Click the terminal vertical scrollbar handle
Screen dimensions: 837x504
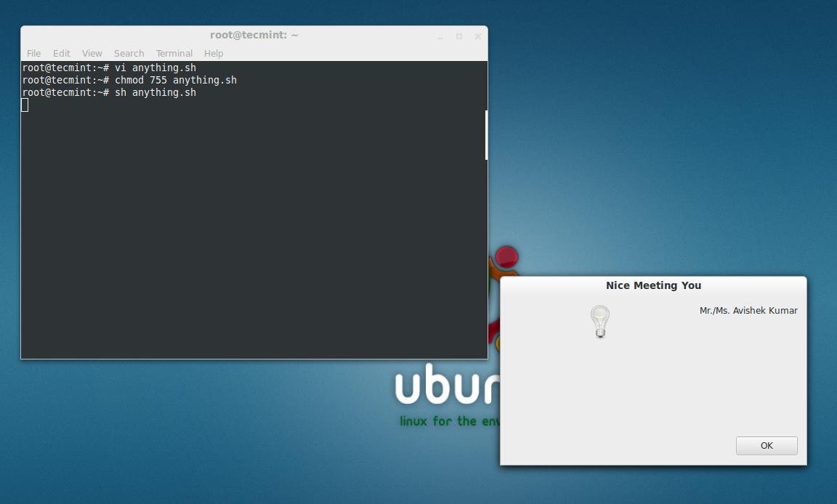tap(486, 135)
